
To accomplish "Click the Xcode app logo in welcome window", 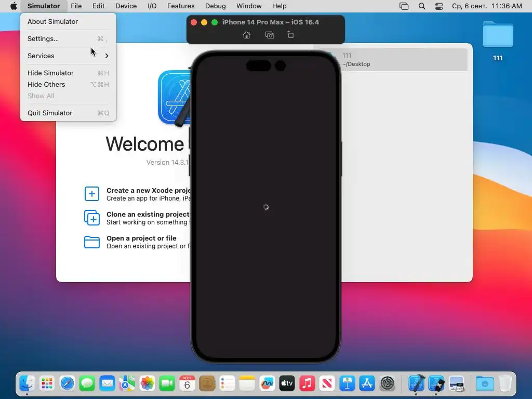I will click(175, 98).
